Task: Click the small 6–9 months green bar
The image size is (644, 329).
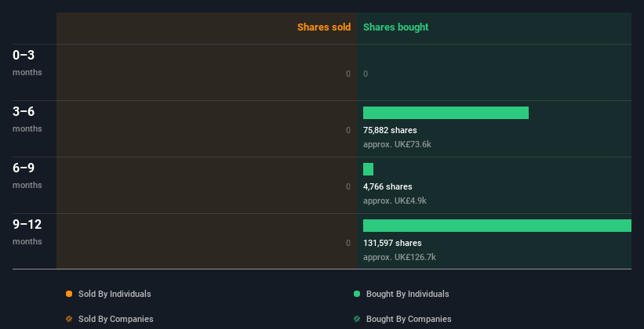Action: coord(368,169)
